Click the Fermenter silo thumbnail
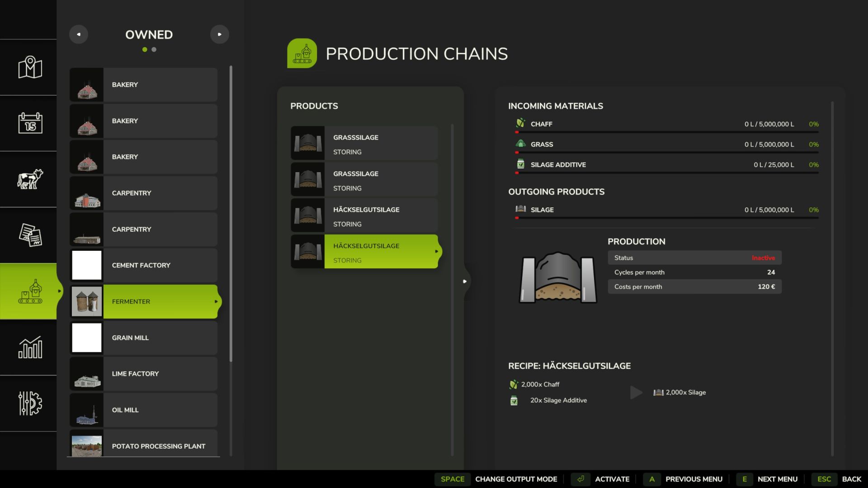 (87, 301)
